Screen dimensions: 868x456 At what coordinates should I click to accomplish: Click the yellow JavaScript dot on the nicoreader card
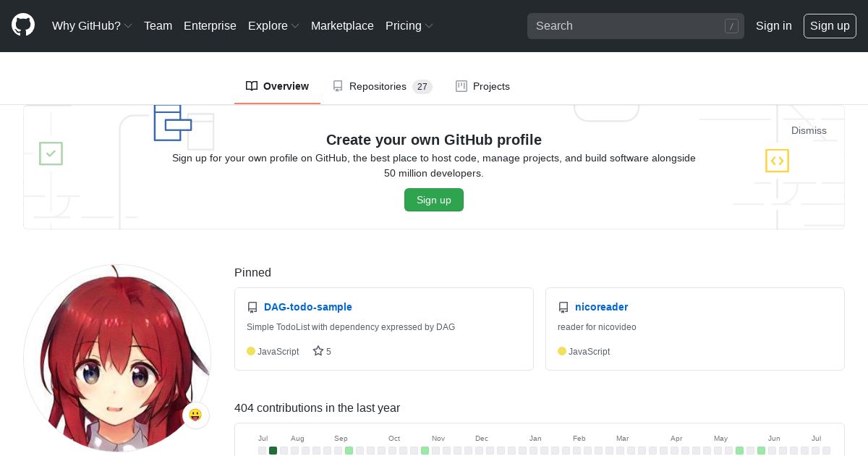coord(562,351)
